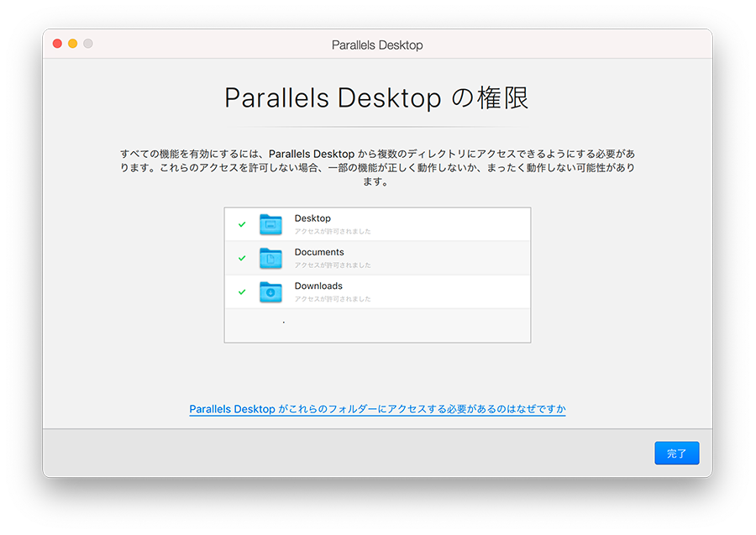This screenshot has height=535, width=756.
Task: Click the access-granted status text under Desktop
Action: pos(333,231)
